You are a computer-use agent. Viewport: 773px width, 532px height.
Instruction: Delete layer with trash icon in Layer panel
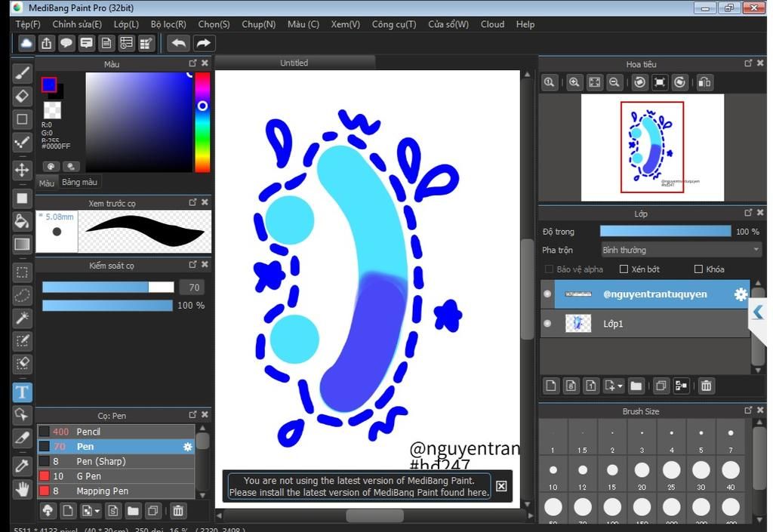[706, 386]
